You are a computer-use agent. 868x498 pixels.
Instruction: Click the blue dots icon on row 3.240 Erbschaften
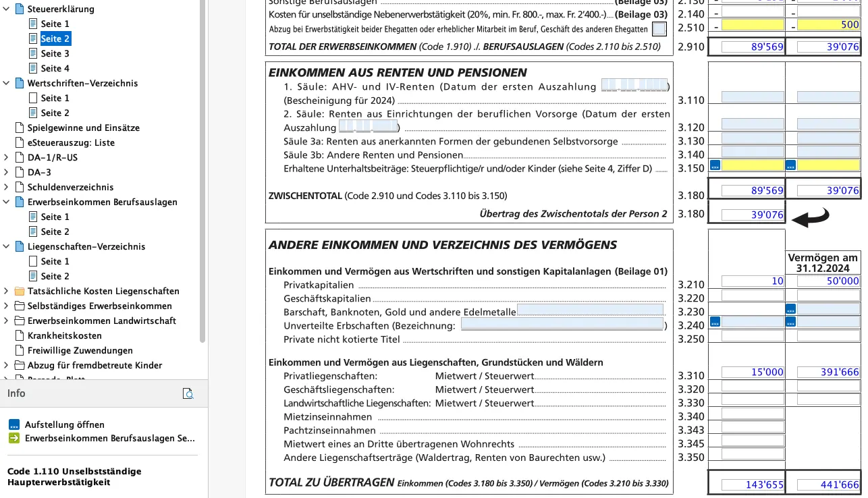coord(715,322)
